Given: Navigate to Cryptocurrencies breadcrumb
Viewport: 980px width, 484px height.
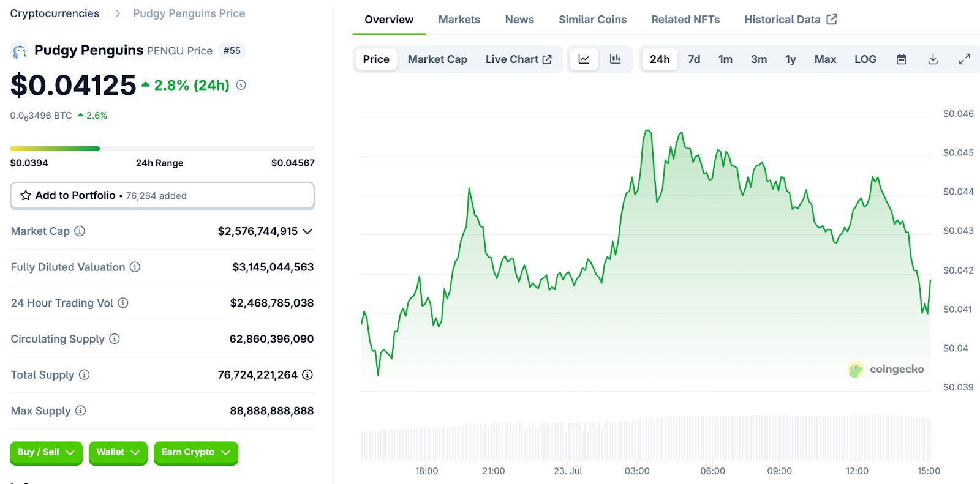Looking at the screenshot, I should pos(55,13).
